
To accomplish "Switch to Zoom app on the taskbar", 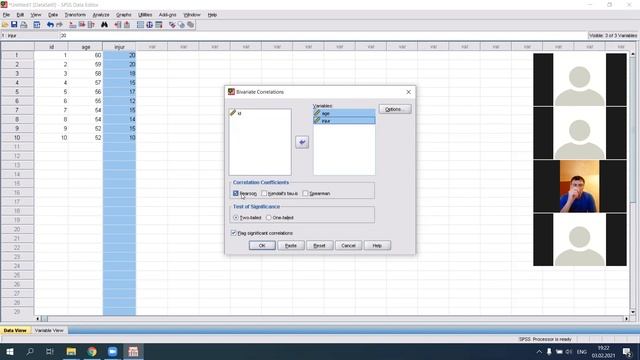I will 113,351.
